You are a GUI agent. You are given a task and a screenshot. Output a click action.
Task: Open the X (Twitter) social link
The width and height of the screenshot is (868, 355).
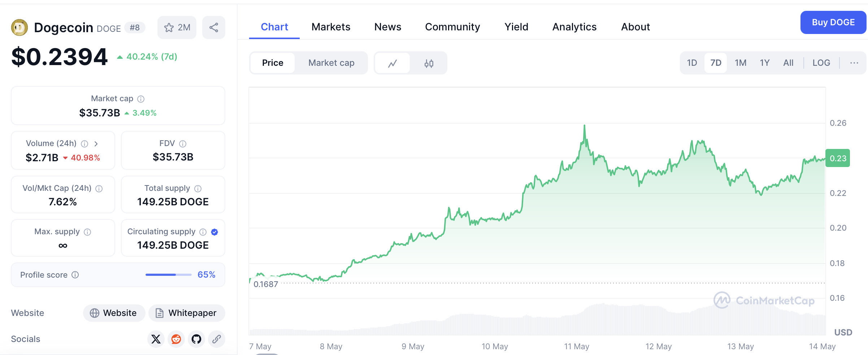click(x=156, y=339)
